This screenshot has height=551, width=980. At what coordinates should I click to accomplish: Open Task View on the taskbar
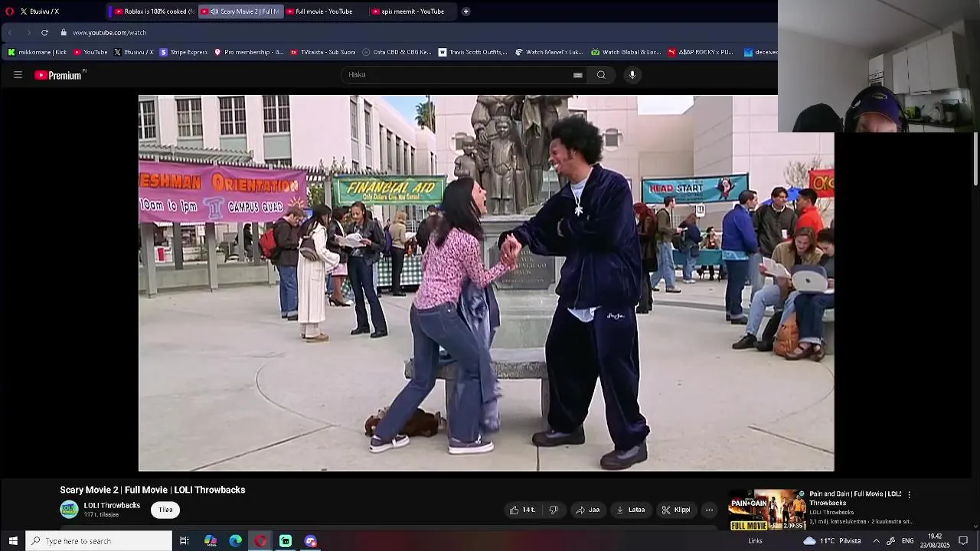[x=185, y=541]
